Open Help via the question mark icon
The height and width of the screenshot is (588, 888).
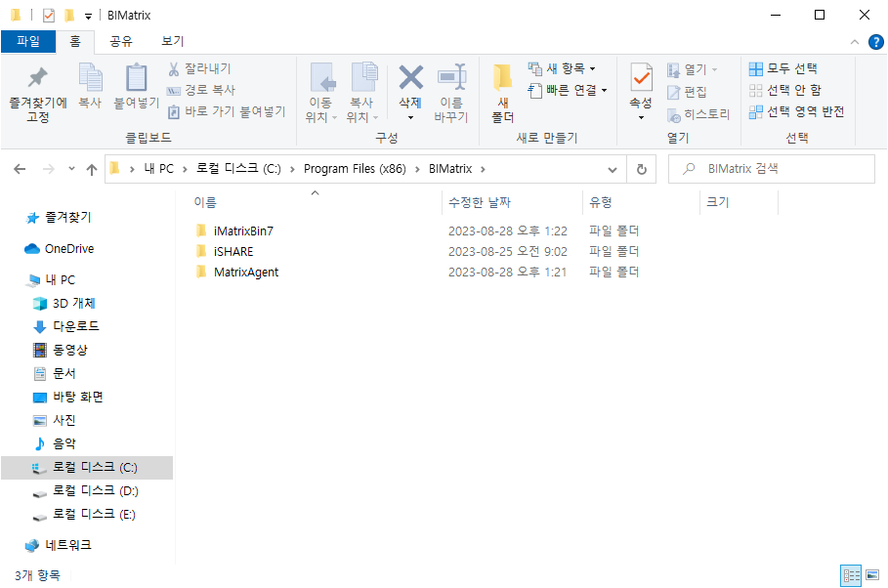tap(875, 42)
